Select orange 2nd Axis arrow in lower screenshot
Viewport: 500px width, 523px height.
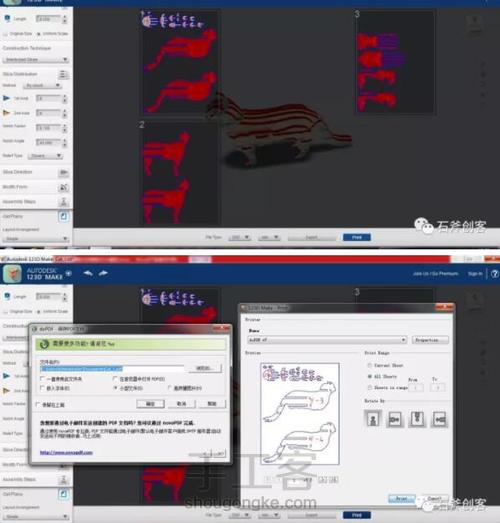6,390
